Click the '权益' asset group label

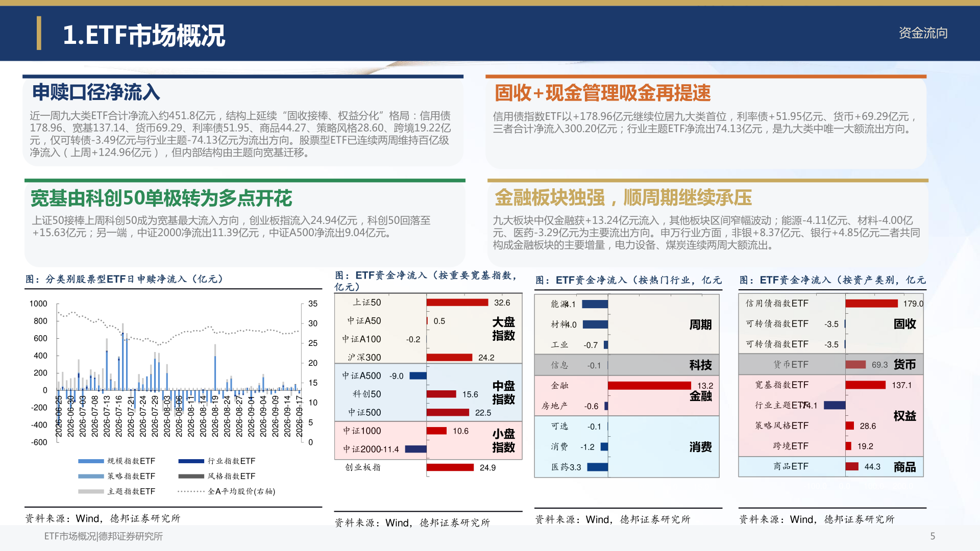(904, 416)
